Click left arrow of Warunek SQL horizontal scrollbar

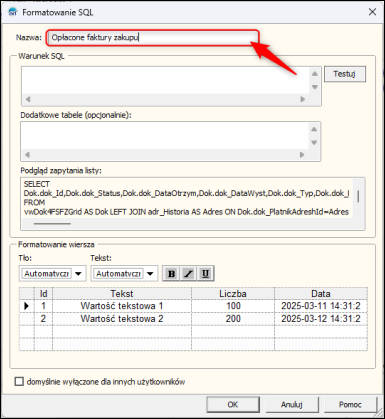pyautogui.click(x=28, y=99)
